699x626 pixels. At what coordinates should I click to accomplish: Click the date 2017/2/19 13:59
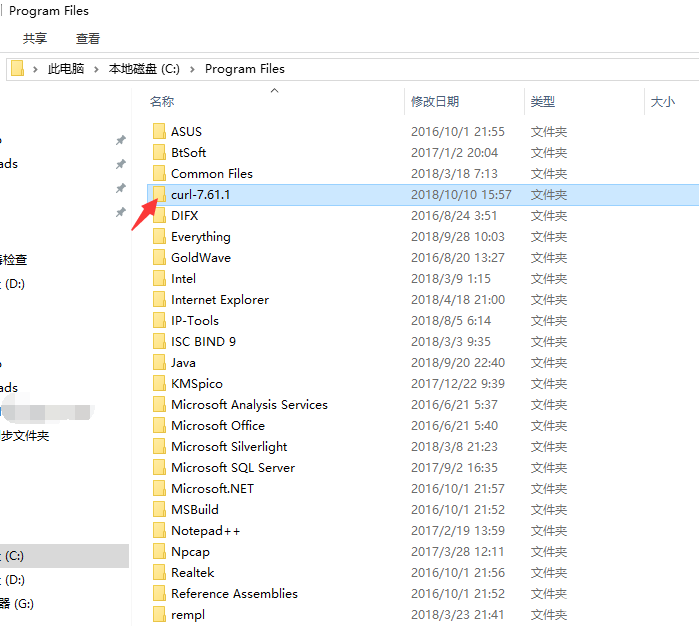coord(457,531)
